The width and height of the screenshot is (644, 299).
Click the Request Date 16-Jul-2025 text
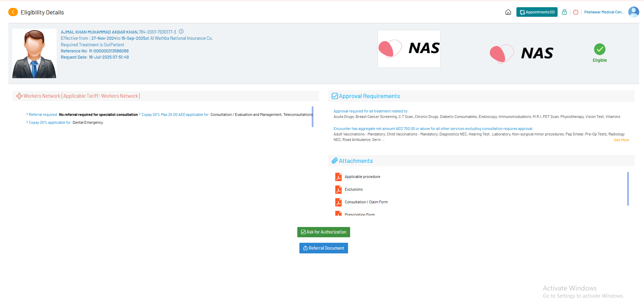click(x=95, y=57)
